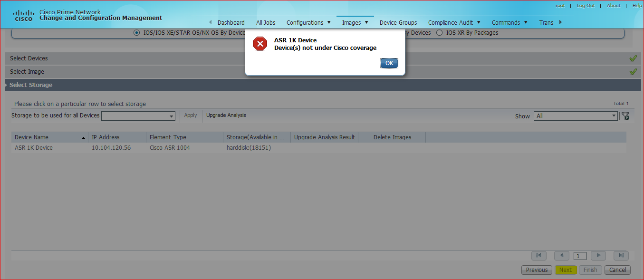Image resolution: width=644 pixels, height=280 pixels.
Task: Click OK in the error dialog
Action: pos(389,63)
